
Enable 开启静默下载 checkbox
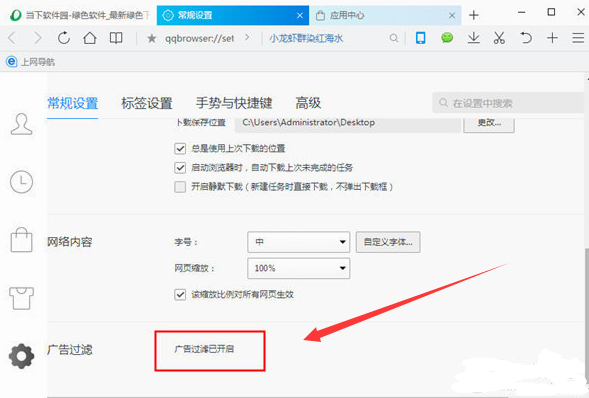tap(180, 187)
